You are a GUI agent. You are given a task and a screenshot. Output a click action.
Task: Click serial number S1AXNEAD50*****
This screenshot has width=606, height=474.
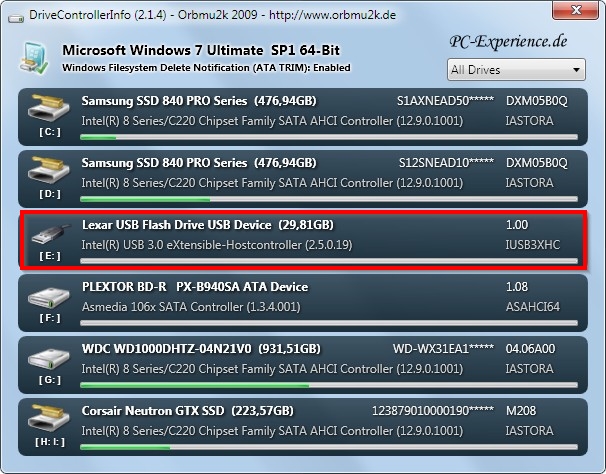tap(446, 101)
